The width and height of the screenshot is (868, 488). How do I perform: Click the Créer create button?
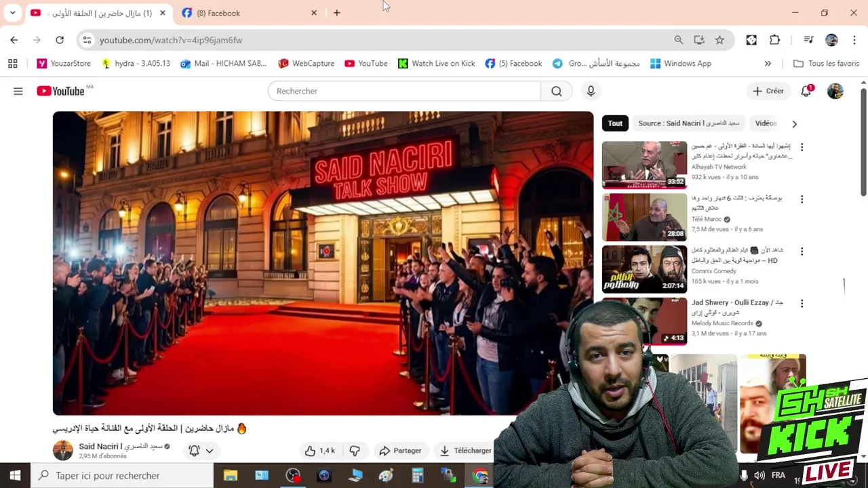point(768,91)
